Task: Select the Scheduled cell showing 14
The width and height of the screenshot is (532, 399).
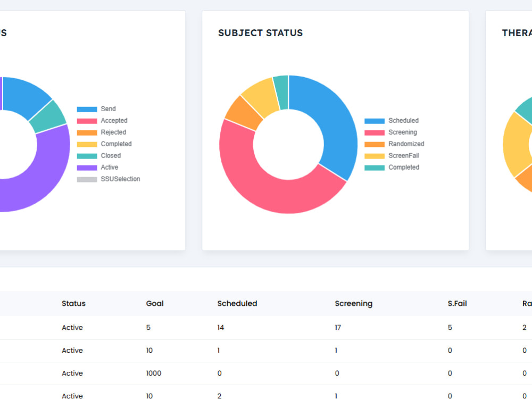Action: [221, 327]
